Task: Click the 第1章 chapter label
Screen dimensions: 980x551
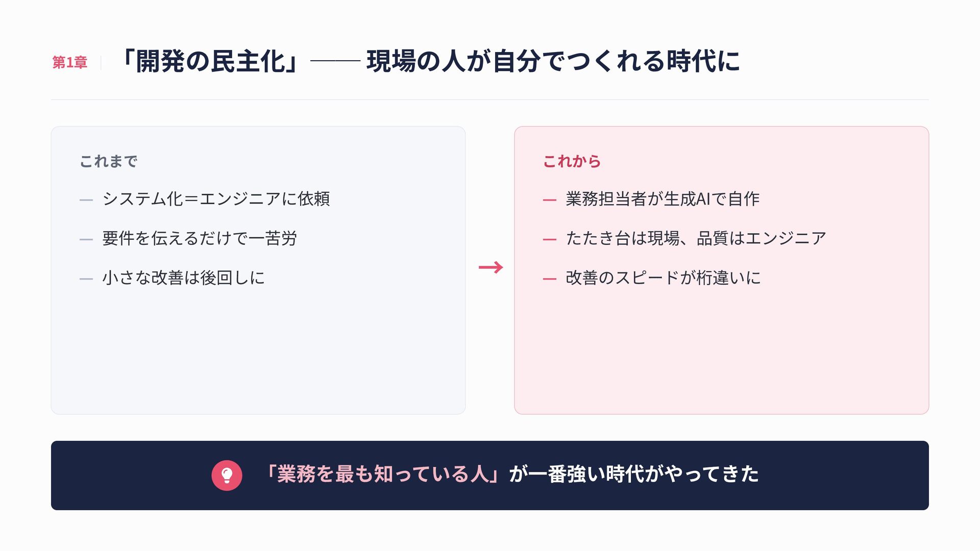Action: [70, 63]
